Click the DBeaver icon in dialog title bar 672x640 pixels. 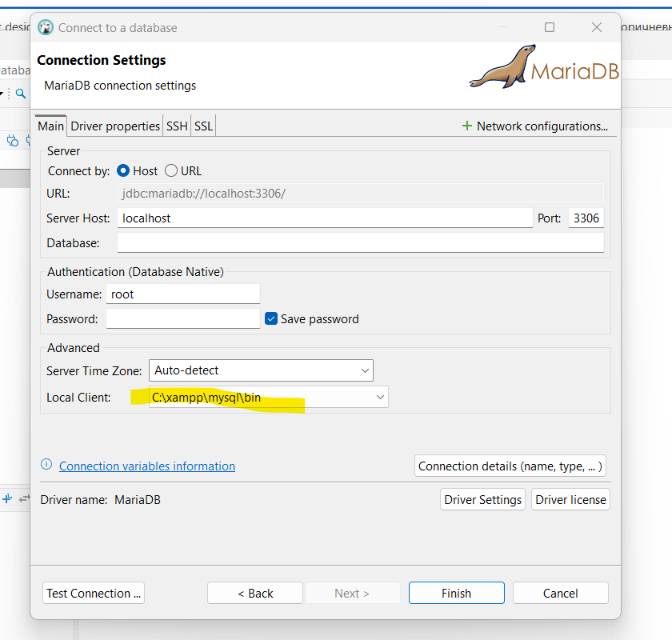coord(46,27)
